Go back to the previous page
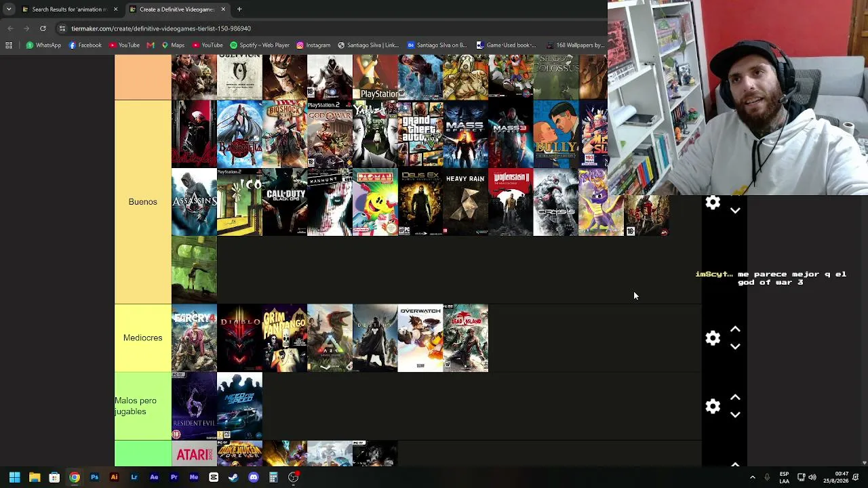Viewport: 868px width, 488px height. pyautogui.click(x=10, y=28)
